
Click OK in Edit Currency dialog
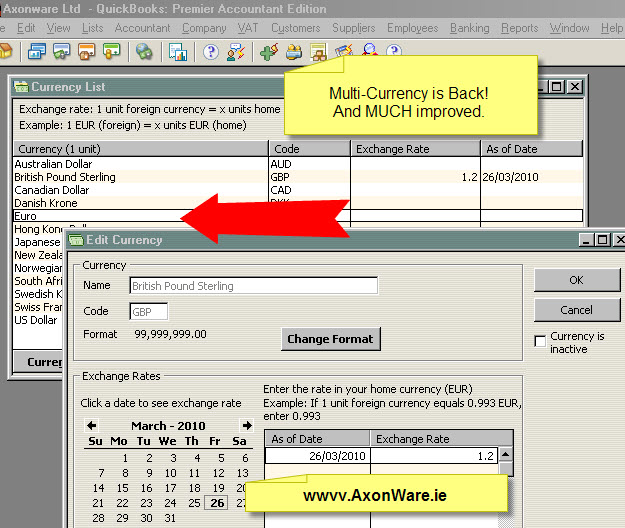(577, 280)
